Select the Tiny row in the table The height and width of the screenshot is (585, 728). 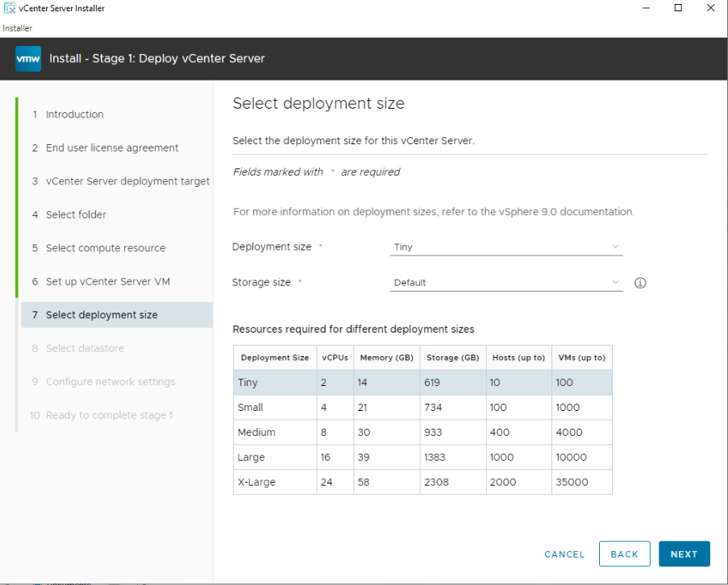click(422, 383)
